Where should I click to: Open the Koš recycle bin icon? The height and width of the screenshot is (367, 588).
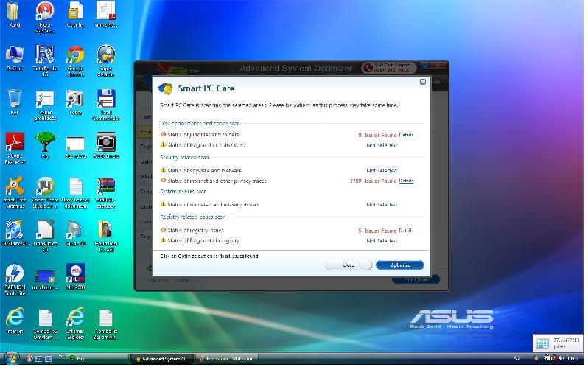15,101
